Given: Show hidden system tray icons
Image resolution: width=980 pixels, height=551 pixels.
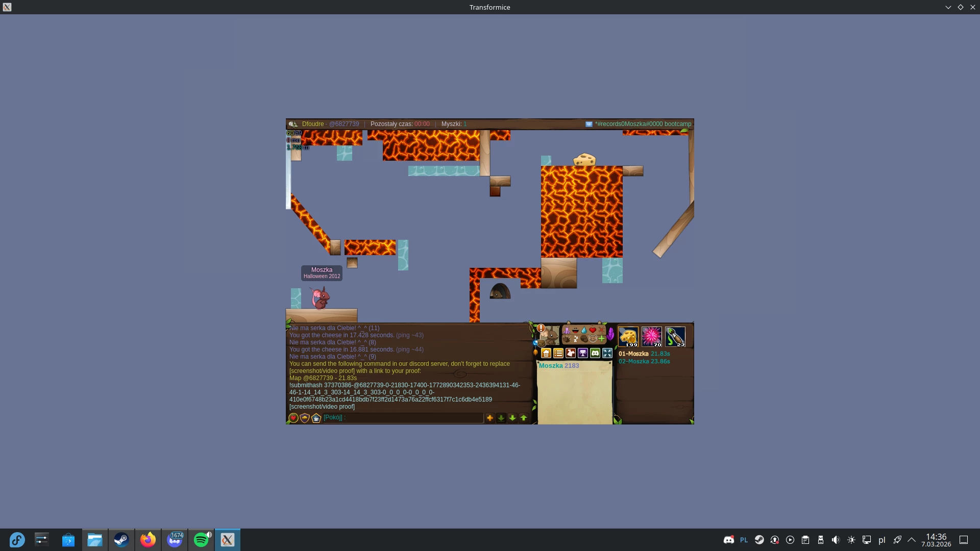Looking at the screenshot, I should tap(912, 540).
